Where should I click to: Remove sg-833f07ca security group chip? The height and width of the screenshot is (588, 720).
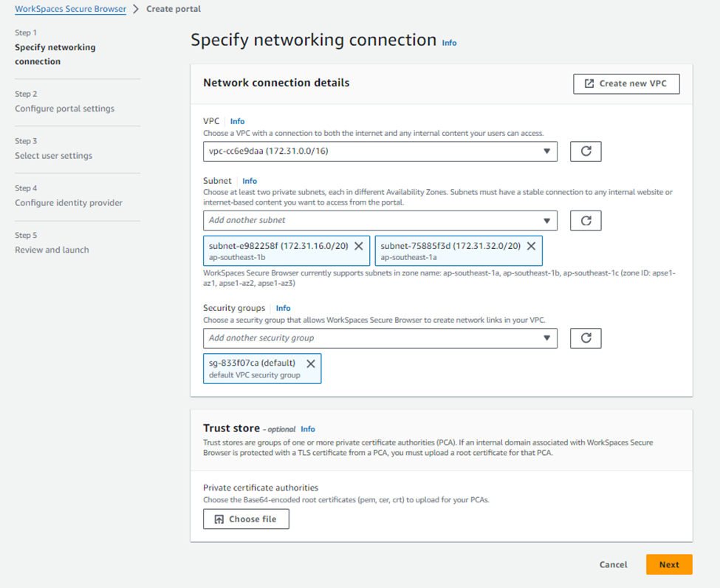pyautogui.click(x=311, y=364)
